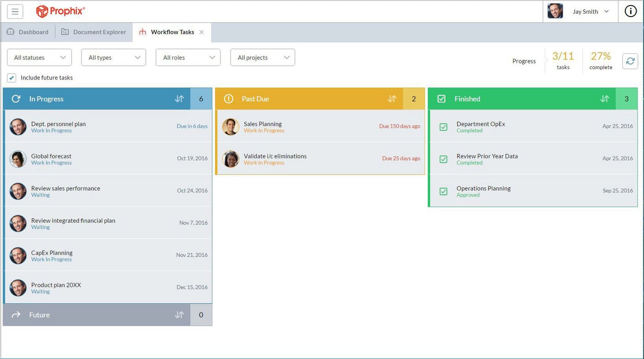644x359 pixels.
Task: Click the 27% complete progress indicator
Action: [600, 60]
